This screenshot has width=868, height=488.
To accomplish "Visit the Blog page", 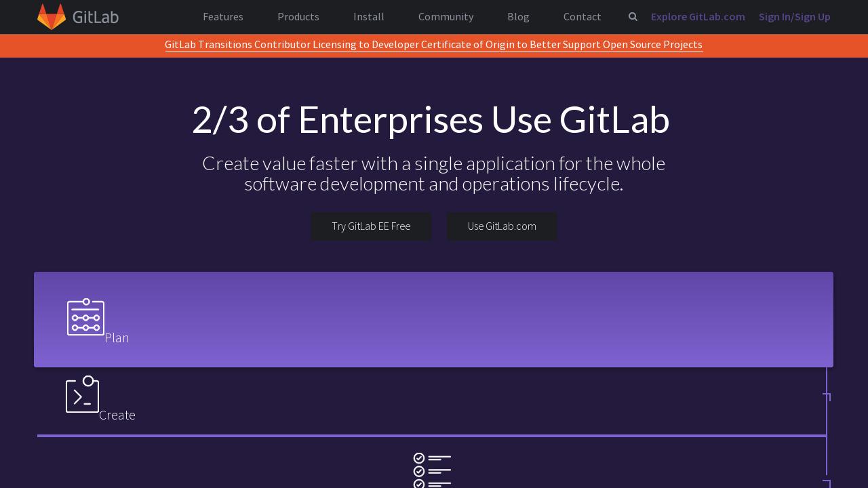I will (518, 17).
